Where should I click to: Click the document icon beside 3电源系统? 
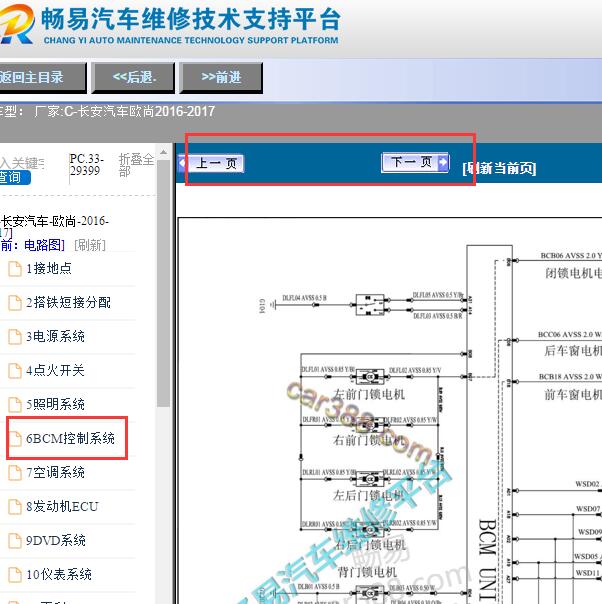pos(15,337)
